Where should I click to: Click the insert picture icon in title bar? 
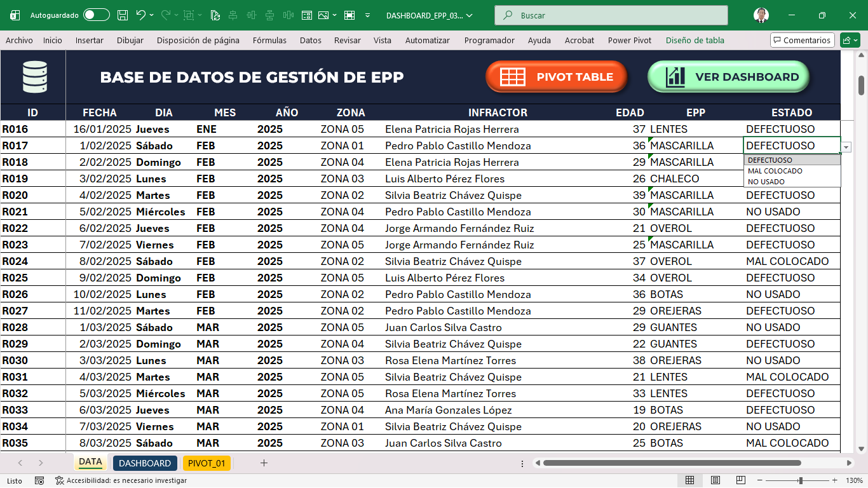point(323,15)
